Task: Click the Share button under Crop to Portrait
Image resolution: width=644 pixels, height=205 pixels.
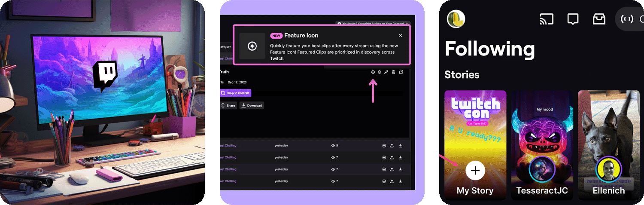Action: 228,105
